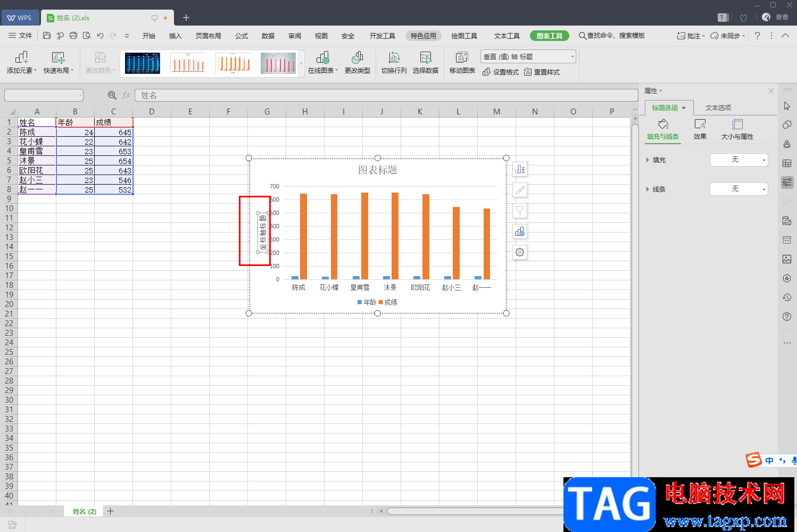
Task: Click the WPS home tab button
Action: tap(20, 18)
